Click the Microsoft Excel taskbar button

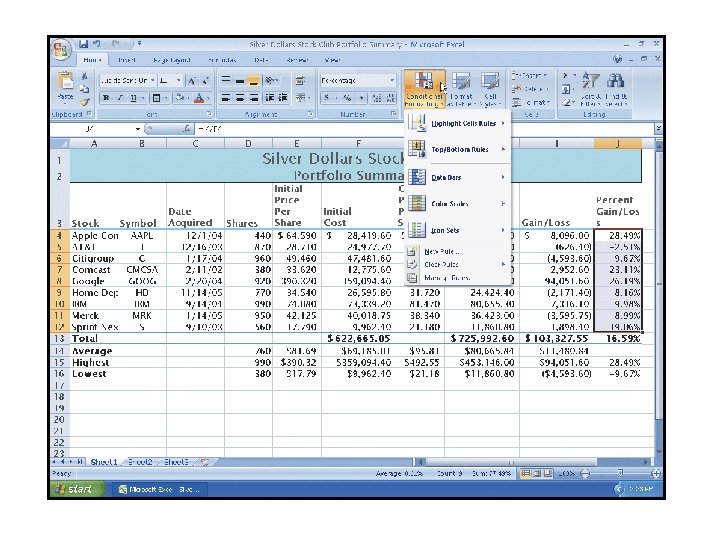[x=159, y=489]
